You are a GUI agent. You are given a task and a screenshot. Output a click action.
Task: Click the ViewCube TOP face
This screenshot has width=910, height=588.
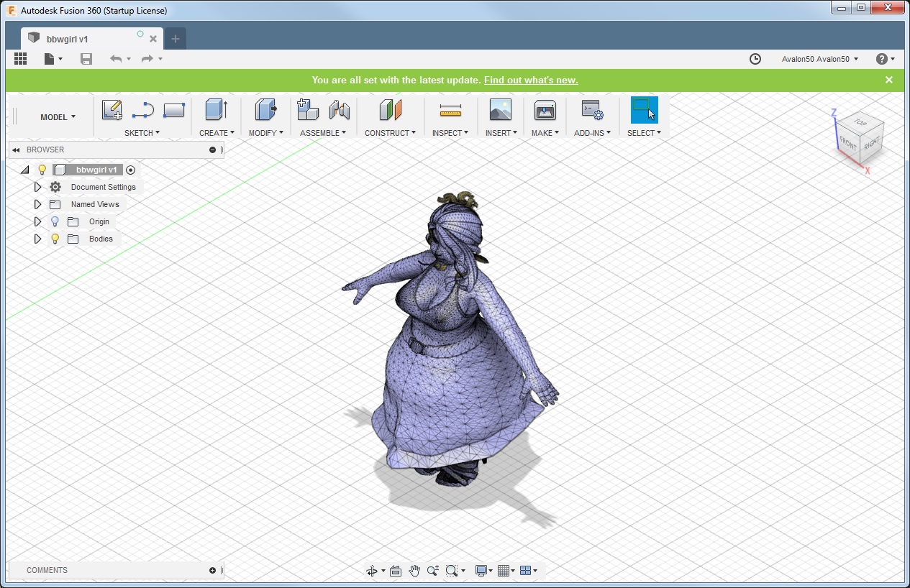860,123
